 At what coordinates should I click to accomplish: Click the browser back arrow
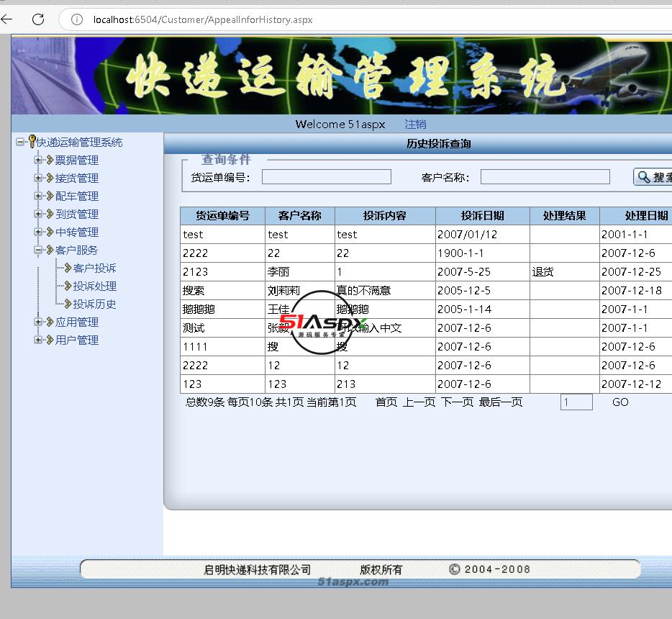point(7,19)
